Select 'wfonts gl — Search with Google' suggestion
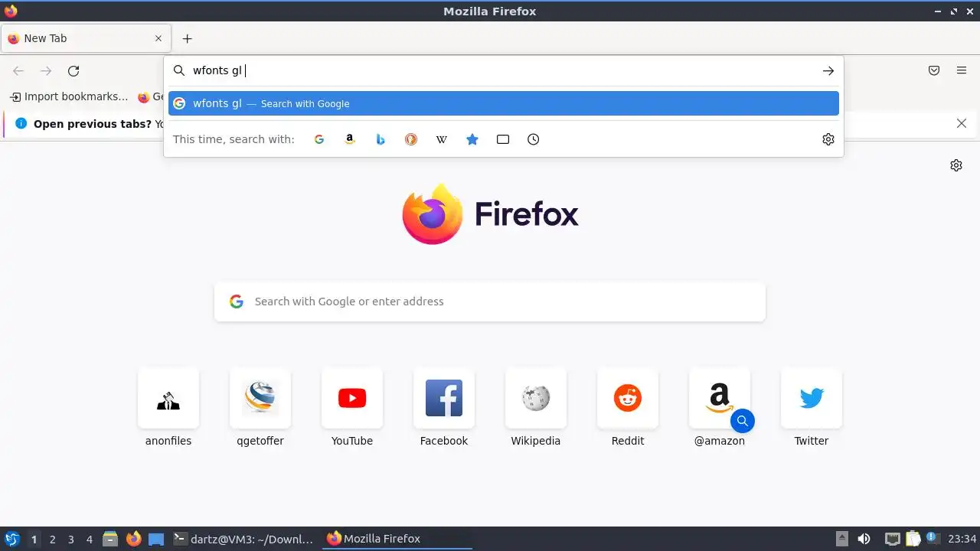980x551 pixels. point(504,103)
